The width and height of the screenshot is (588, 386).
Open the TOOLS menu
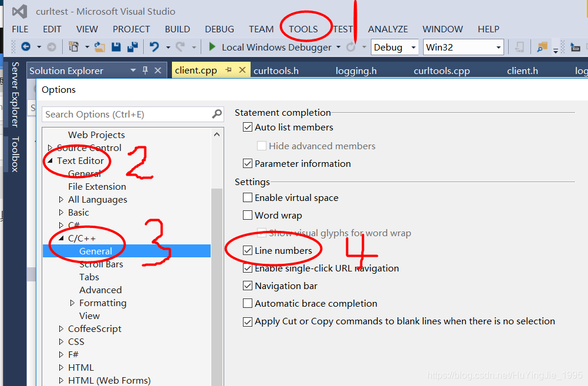point(303,29)
